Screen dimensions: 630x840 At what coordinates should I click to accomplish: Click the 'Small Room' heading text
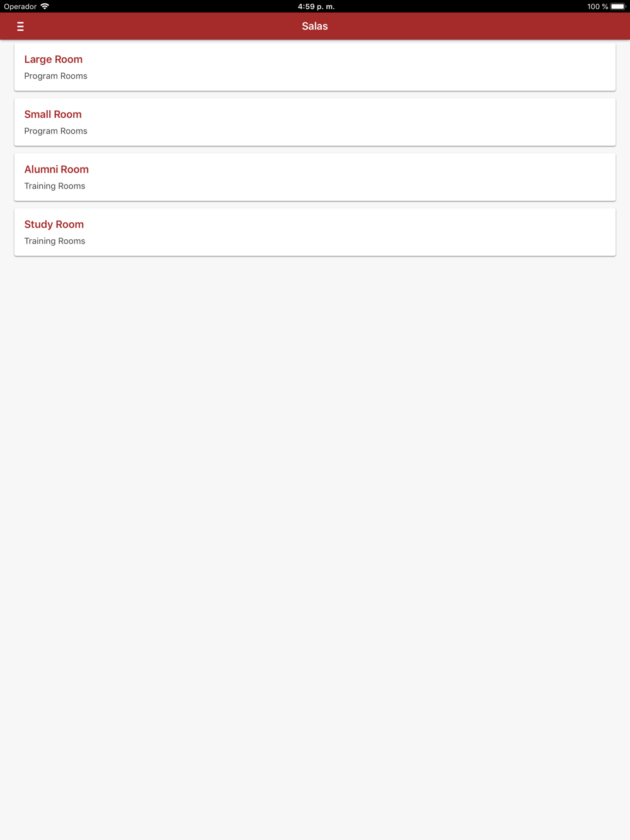(x=53, y=114)
